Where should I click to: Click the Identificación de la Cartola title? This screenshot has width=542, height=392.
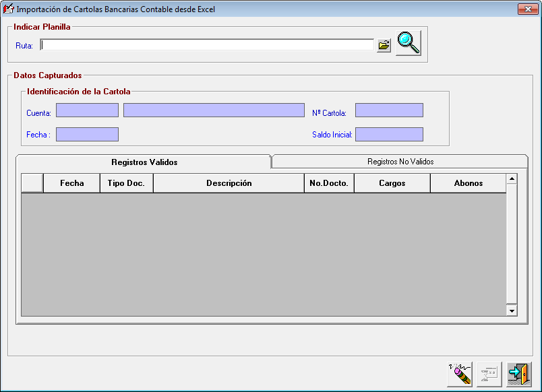78,92
